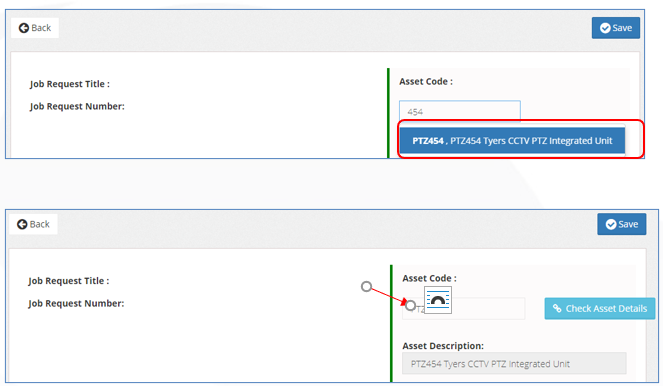Click the lower Asset Code input field
The width and height of the screenshot is (663, 386).
coord(463,309)
